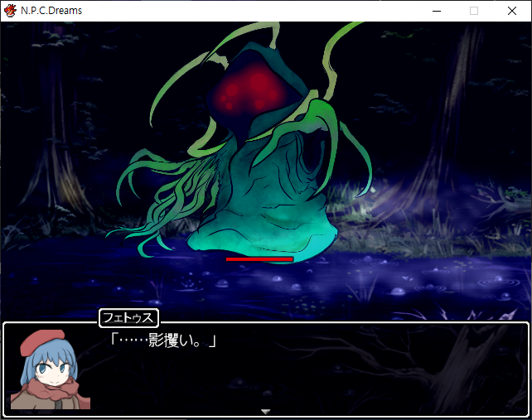Click the disabled maximize window button

click(474, 11)
